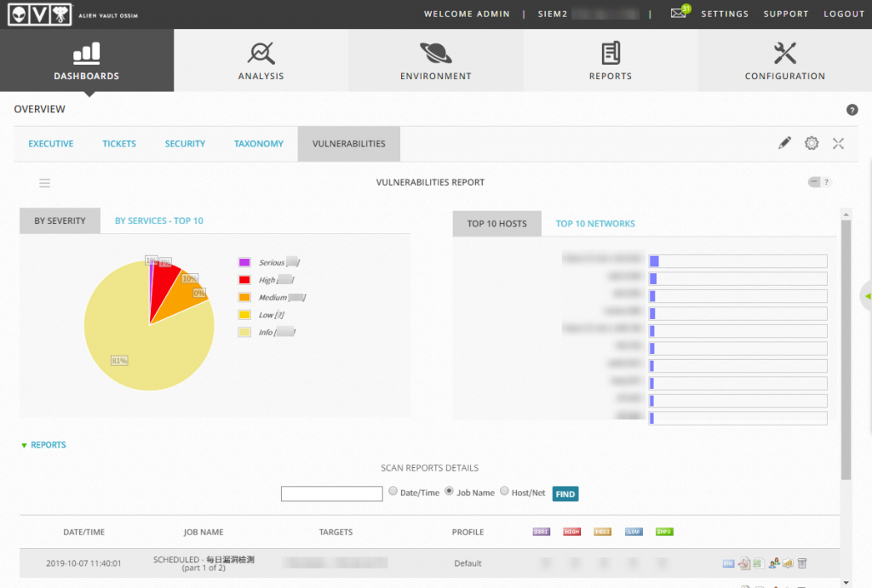Open the mail notifications envelope icon
Viewport: 872px width, 588px height.
click(678, 13)
